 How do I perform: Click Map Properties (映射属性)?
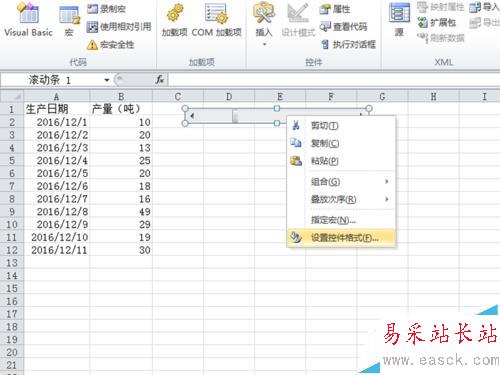point(440,7)
